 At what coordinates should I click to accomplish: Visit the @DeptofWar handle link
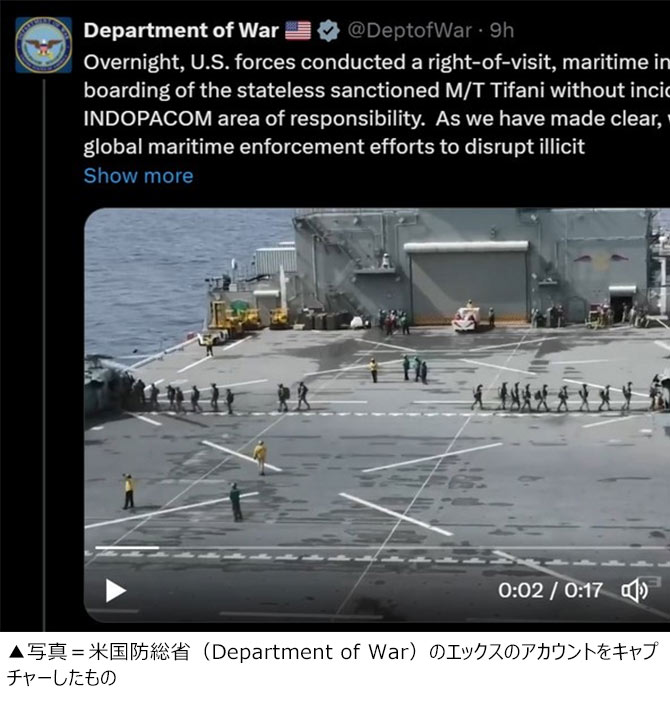410,31
